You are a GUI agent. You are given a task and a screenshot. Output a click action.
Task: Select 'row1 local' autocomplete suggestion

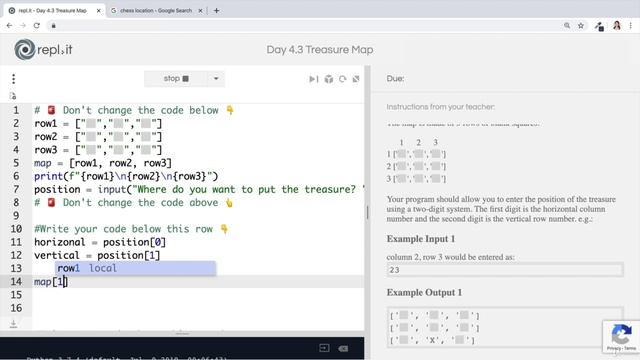point(136,268)
